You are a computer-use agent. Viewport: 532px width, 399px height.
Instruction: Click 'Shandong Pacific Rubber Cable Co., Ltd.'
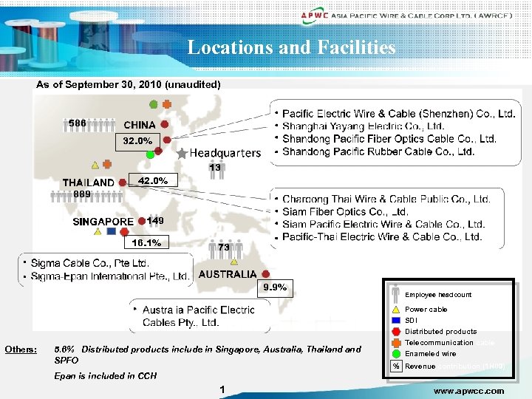coord(378,151)
